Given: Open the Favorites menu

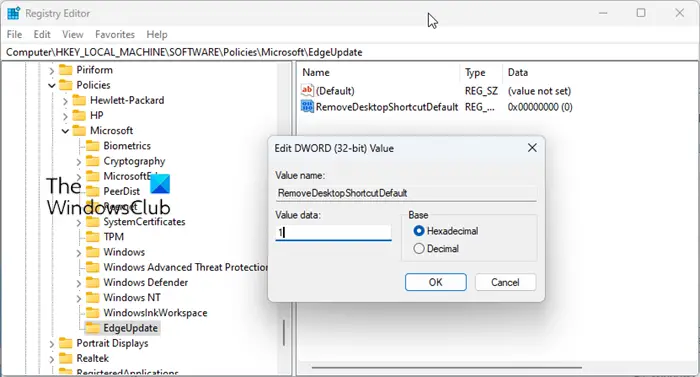Looking at the screenshot, I should click(115, 34).
